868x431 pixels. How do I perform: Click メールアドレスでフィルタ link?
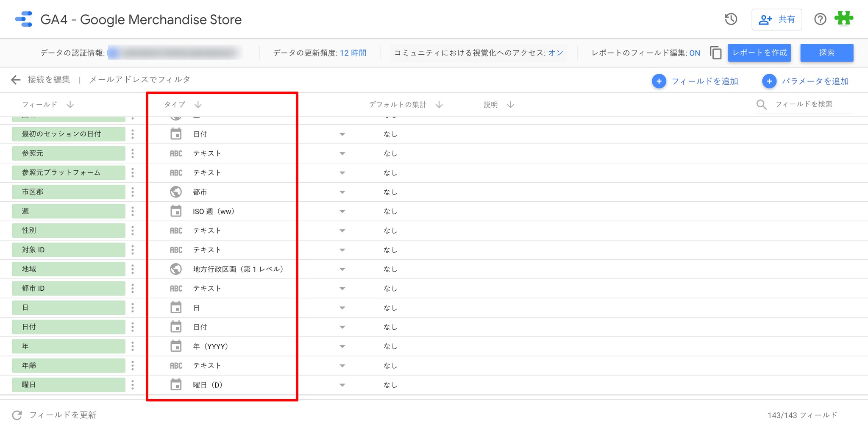(140, 80)
